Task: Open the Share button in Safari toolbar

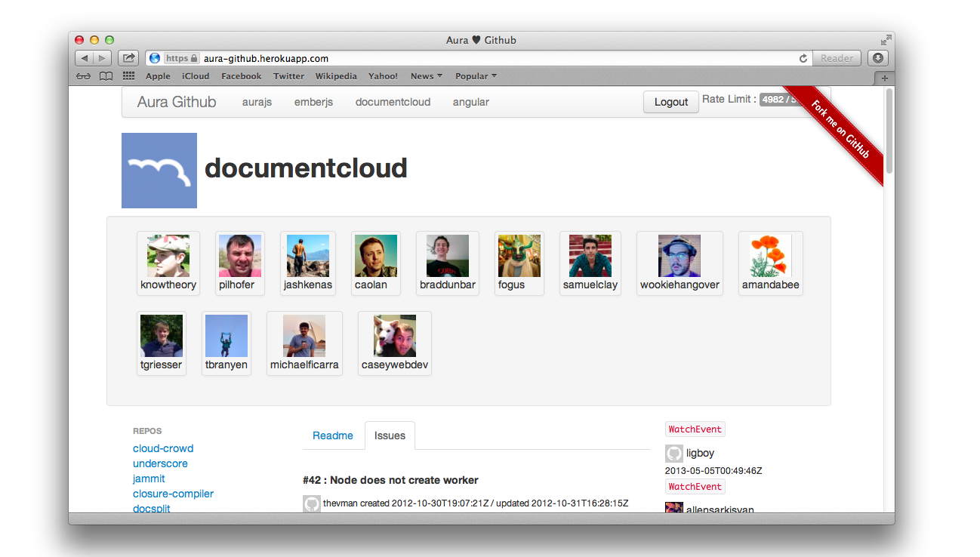Action: (x=128, y=58)
